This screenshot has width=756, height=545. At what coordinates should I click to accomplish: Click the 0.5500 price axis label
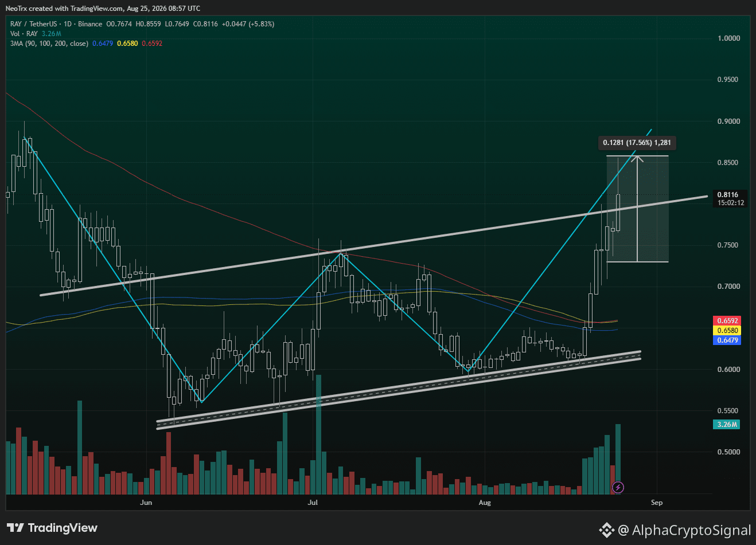coord(728,411)
